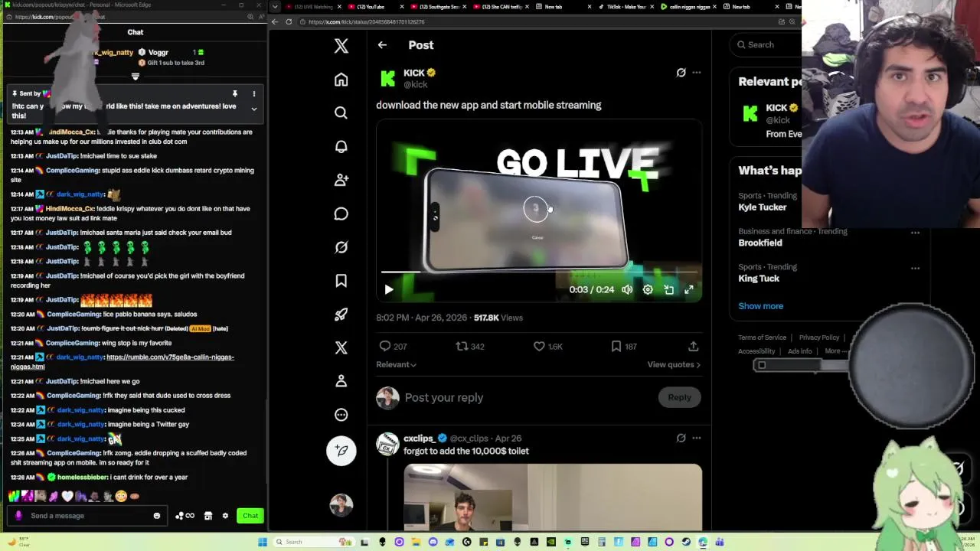Open More options on Brookfield trend
Image resolution: width=980 pixels, height=551 pixels.
click(915, 233)
